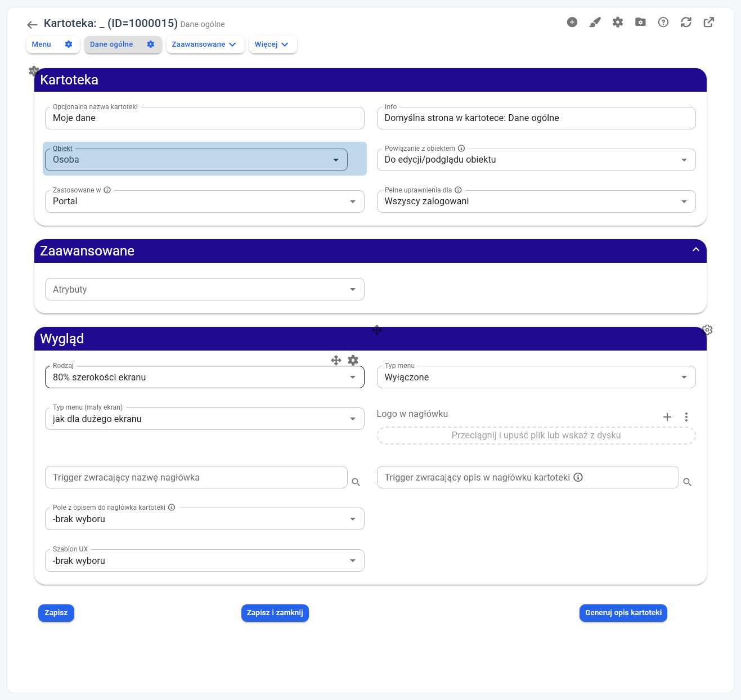741x700 pixels.
Task: Open the Powiązanie z obiektem dropdown
Action: (x=536, y=160)
